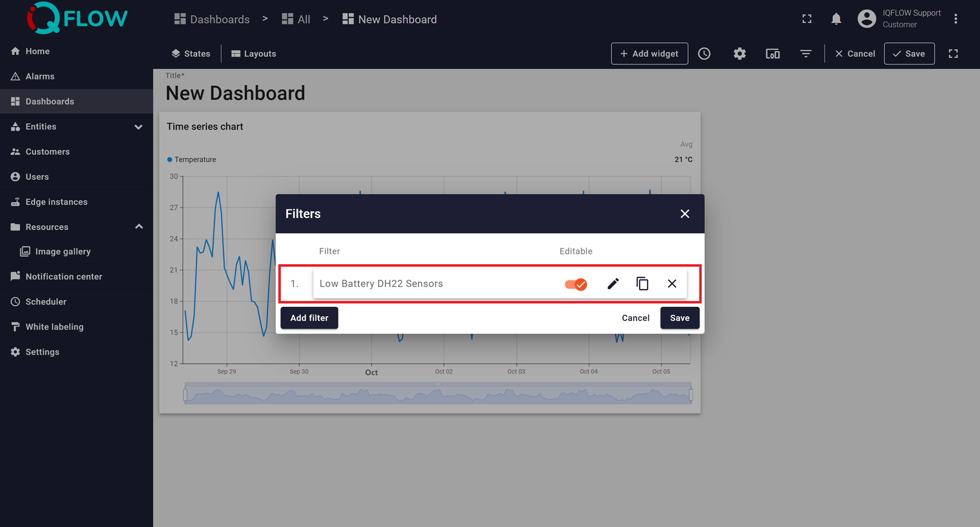The image size is (980, 527).
Task: Click the pencil edit filter icon
Action: 613,284
